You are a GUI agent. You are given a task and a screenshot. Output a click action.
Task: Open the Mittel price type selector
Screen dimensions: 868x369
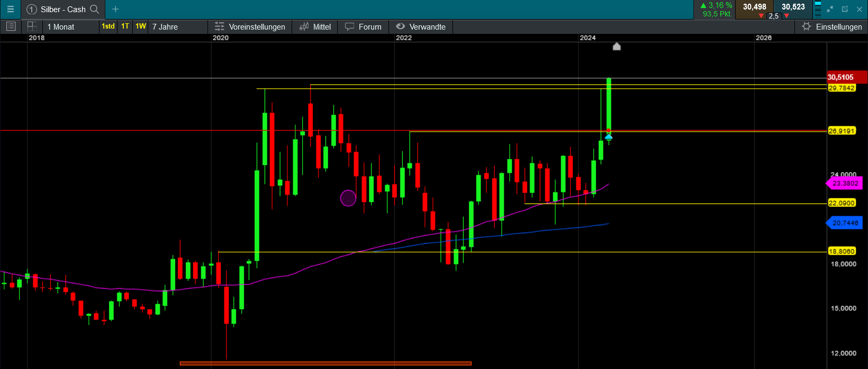pos(315,26)
